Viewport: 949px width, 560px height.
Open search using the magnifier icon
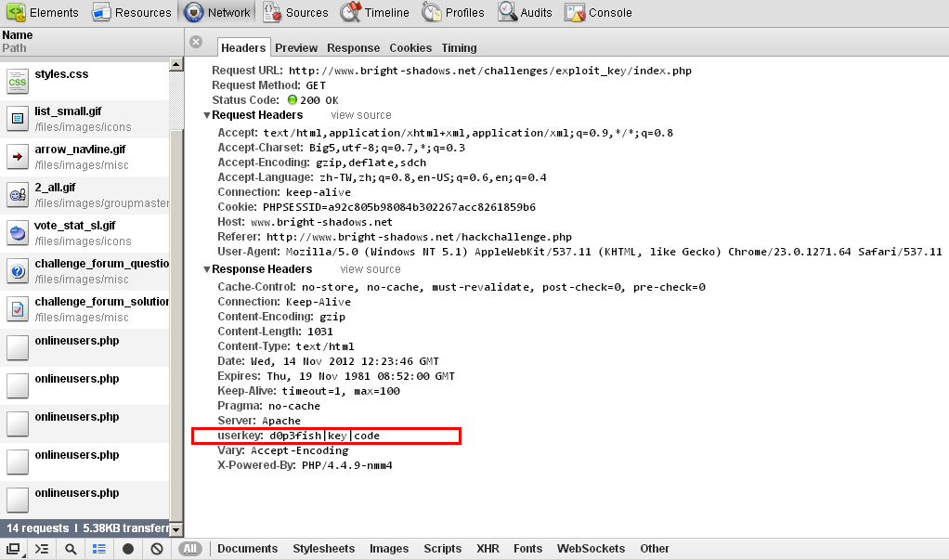tap(71, 549)
